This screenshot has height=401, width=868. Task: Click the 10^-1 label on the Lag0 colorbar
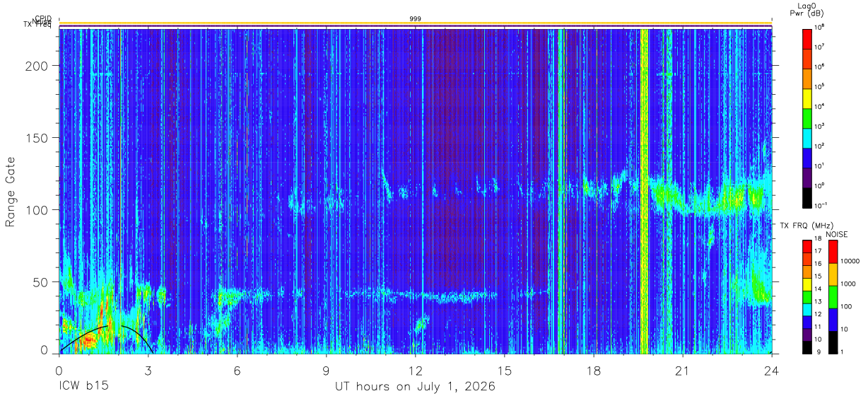click(x=821, y=205)
